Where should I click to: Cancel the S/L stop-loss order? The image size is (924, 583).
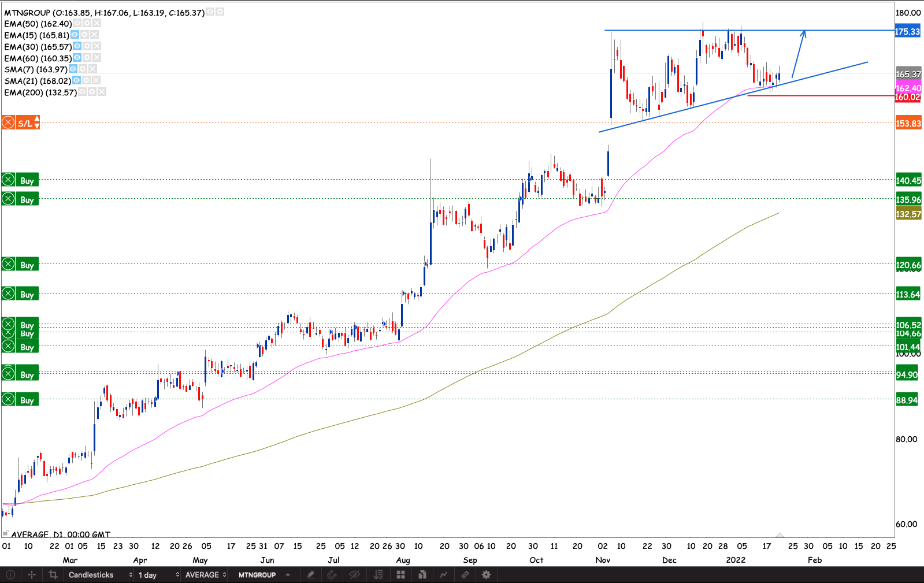[8, 123]
